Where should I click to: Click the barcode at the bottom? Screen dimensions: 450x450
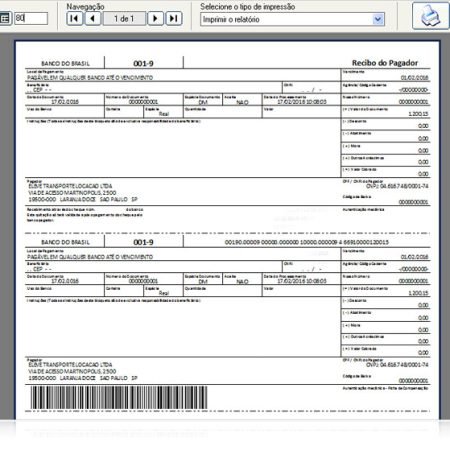coord(119,397)
